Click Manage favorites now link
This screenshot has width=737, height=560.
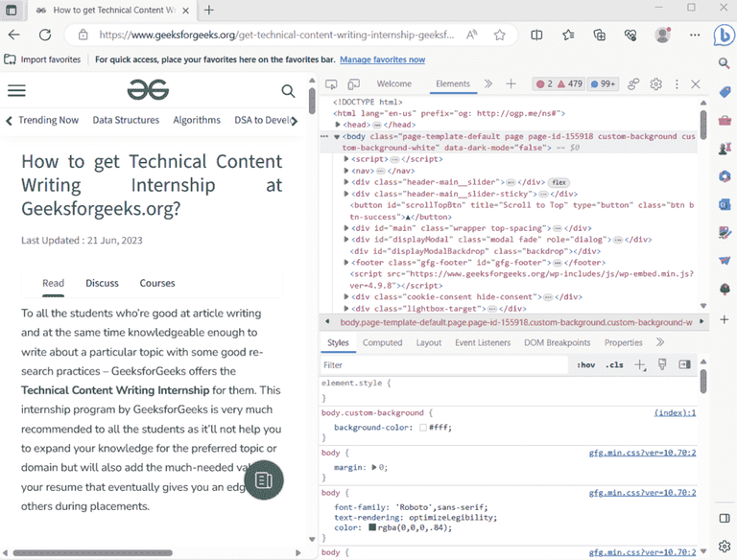pyautogui.click(x=383, y=59)
